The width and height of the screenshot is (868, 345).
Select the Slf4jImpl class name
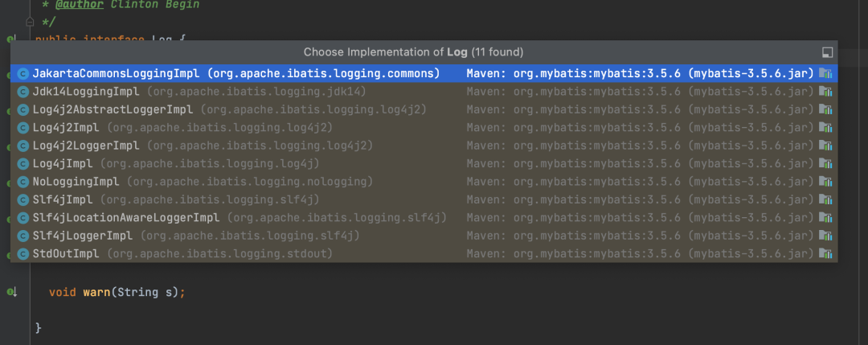coord(63,200)
